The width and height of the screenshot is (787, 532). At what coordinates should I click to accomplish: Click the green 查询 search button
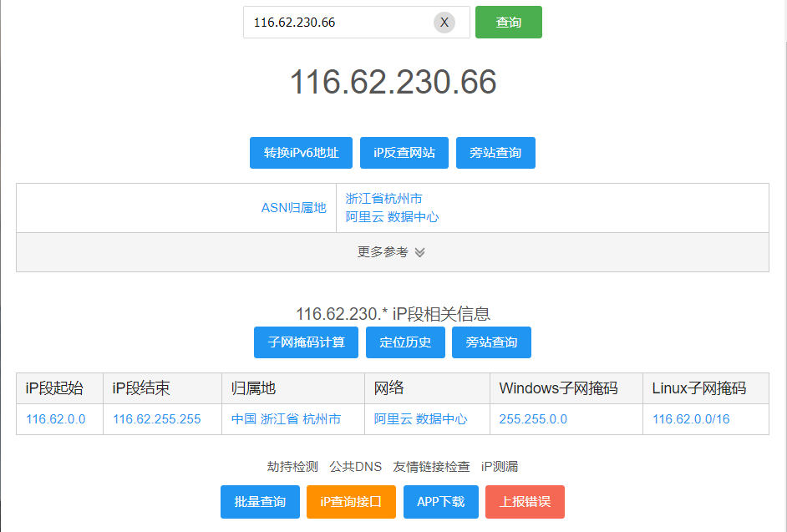[509, 22]
